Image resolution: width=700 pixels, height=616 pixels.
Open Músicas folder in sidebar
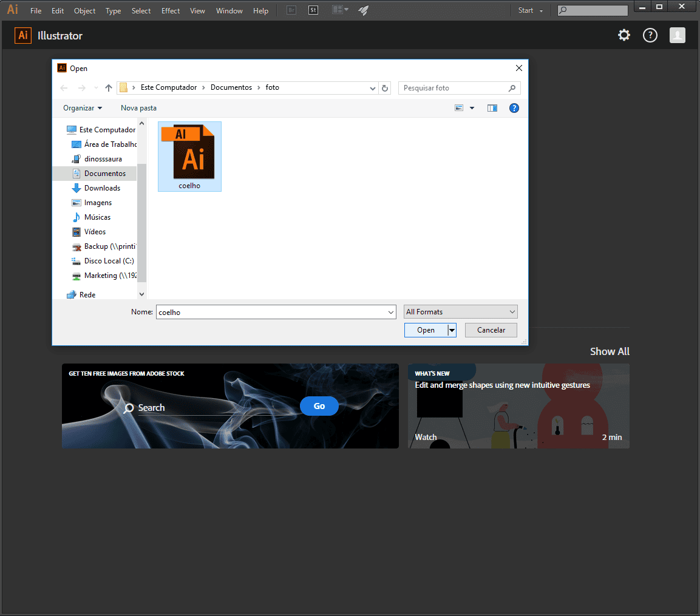click(91, 217)
